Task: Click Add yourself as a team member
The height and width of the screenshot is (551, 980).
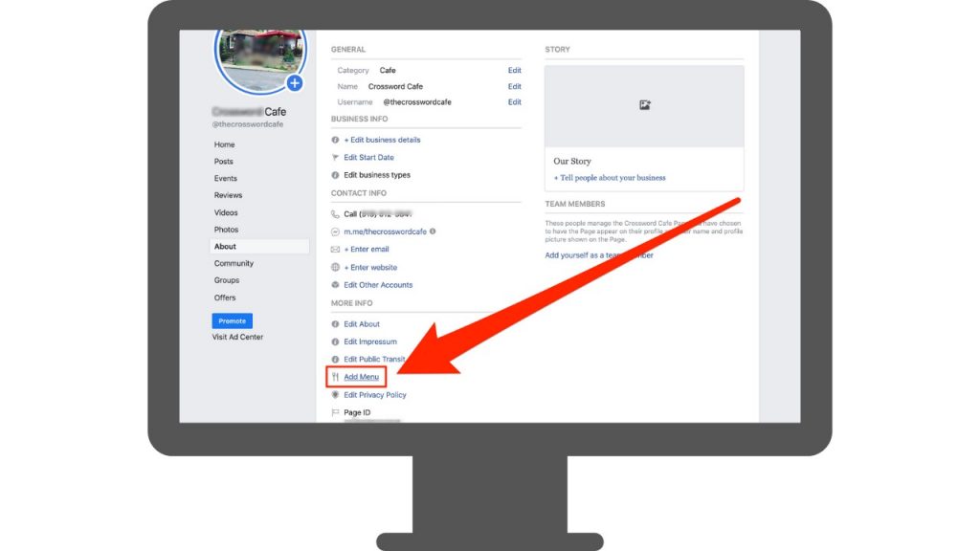Action: [x=599, y=254]
